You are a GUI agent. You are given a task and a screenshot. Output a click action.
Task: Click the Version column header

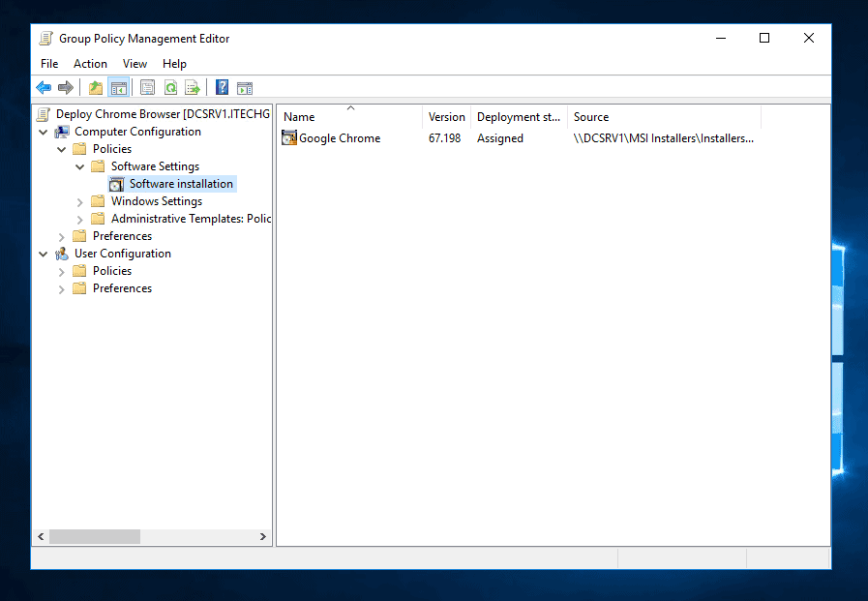coord(446,116)
